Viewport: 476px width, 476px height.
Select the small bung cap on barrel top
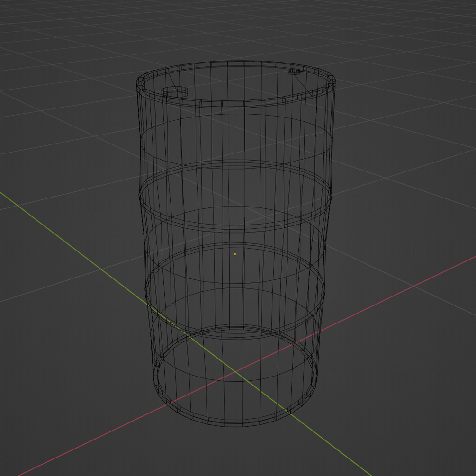(295, 72)
